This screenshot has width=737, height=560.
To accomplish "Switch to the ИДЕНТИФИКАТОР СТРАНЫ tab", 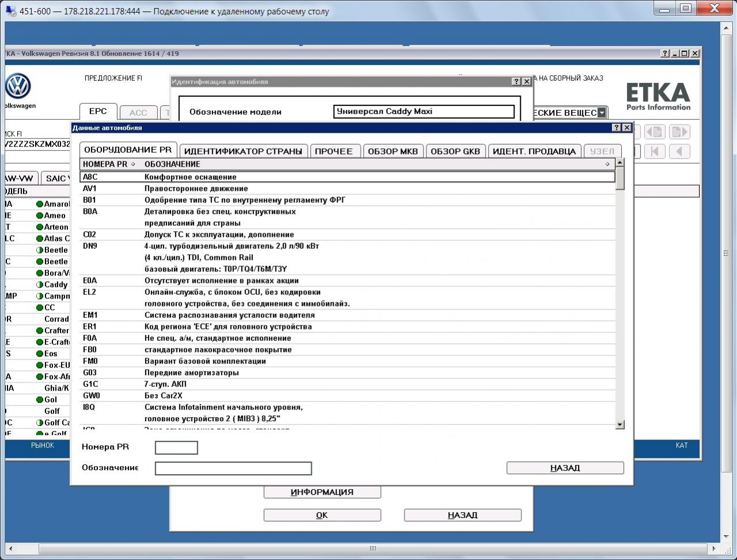I will tap(243, 151).
